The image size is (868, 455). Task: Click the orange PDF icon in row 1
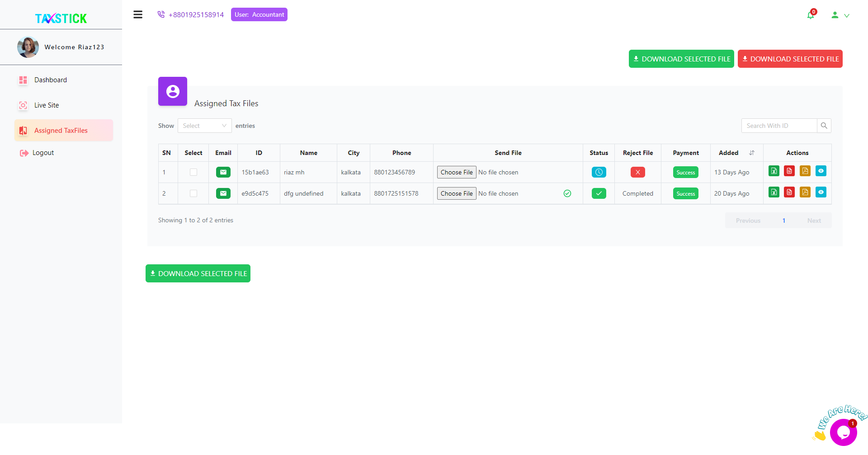pos(805,171)
